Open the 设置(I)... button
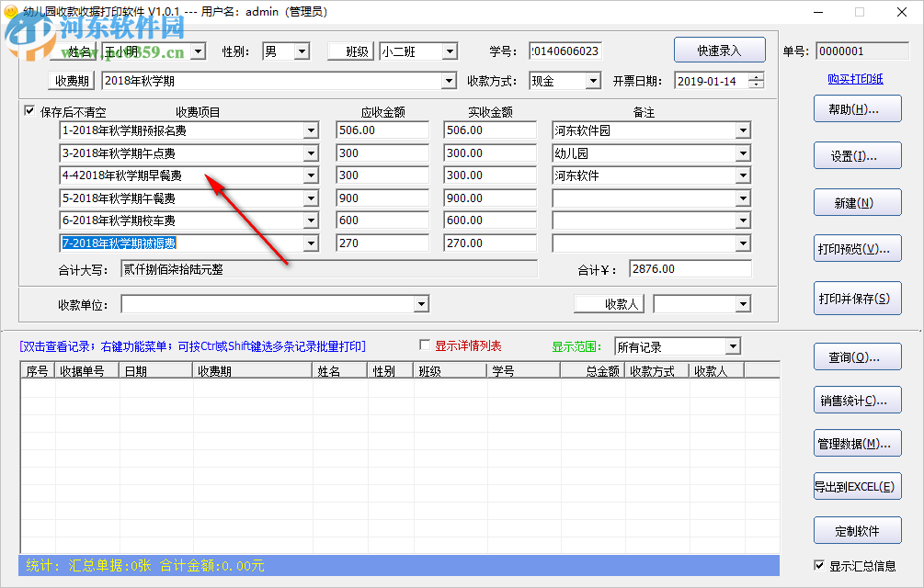 point(858,156)
